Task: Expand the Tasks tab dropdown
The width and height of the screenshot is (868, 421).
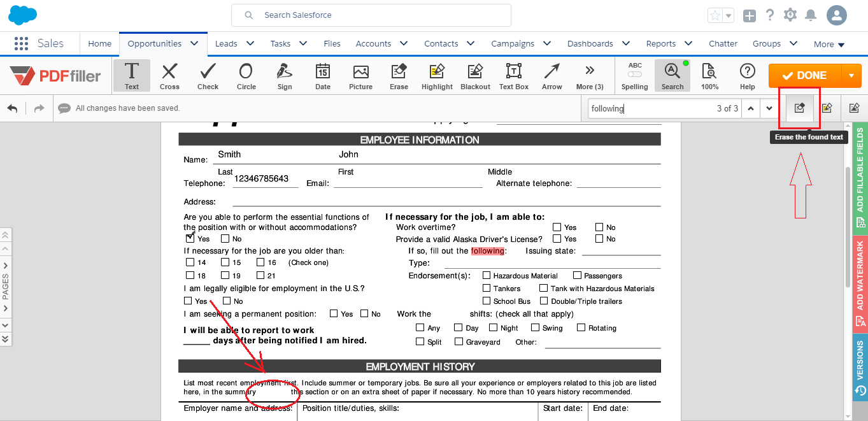Action: pos(303,43)
